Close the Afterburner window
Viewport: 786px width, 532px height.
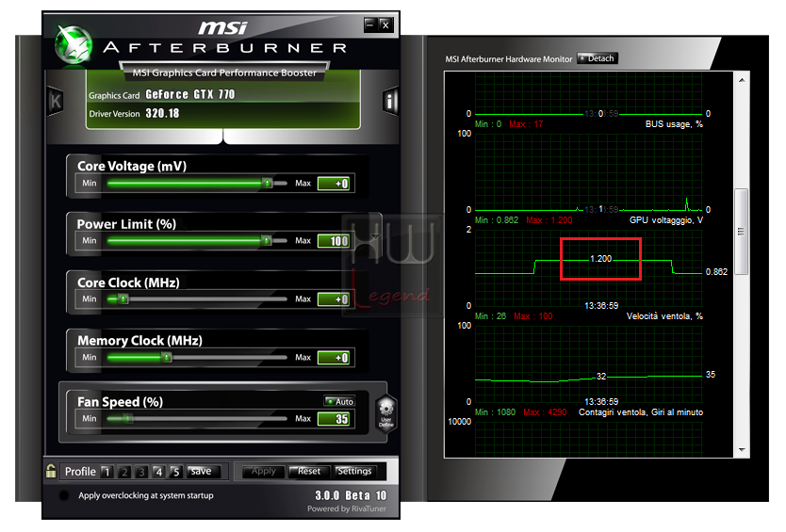(385, 24)
